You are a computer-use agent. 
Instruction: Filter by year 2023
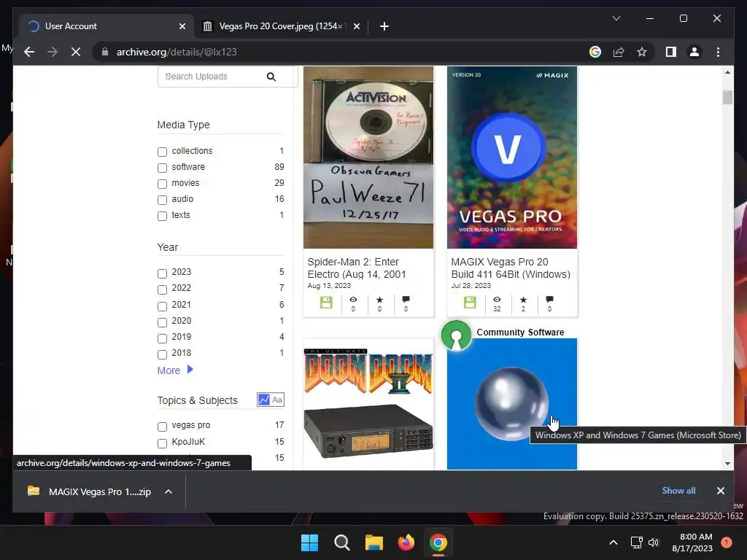coord(162,273)
